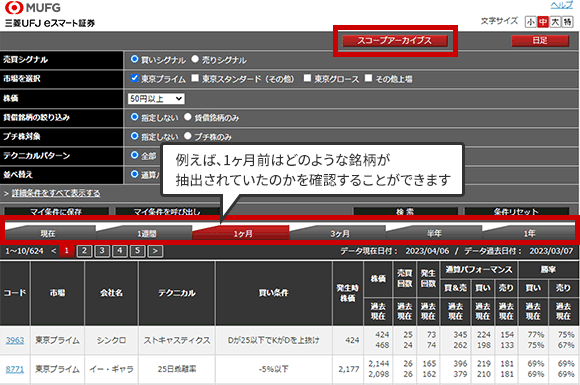Expand 詳細条件をすべて表示する link
The width and height of the screenshot is (580, 385).
[56, 193]
